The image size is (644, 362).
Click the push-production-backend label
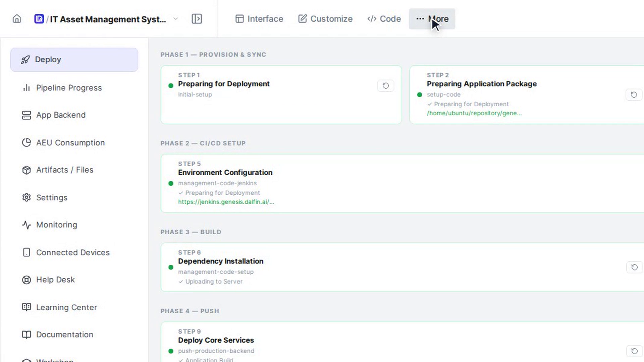click(216, 351)
